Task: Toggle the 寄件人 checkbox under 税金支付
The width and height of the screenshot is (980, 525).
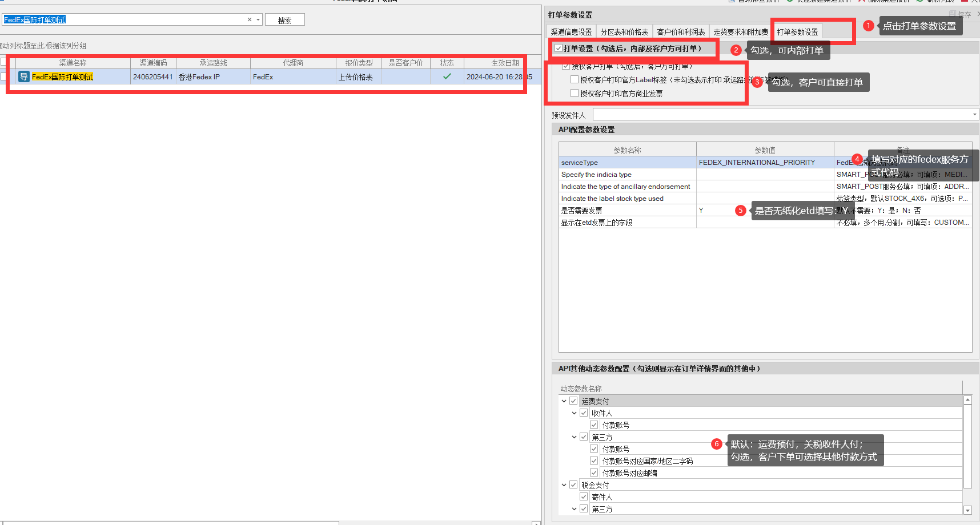Action: tap(584, 496)
